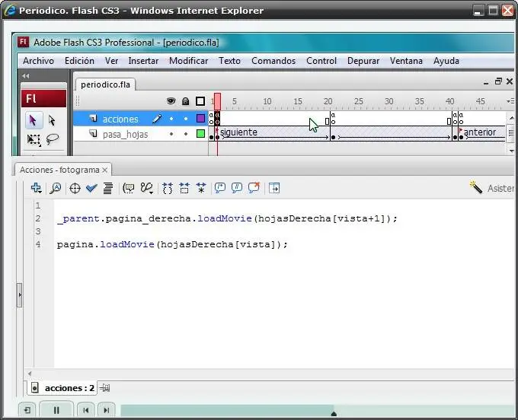518x420 pixels.
Task: Select the acciones layer name
Action: 120,119
